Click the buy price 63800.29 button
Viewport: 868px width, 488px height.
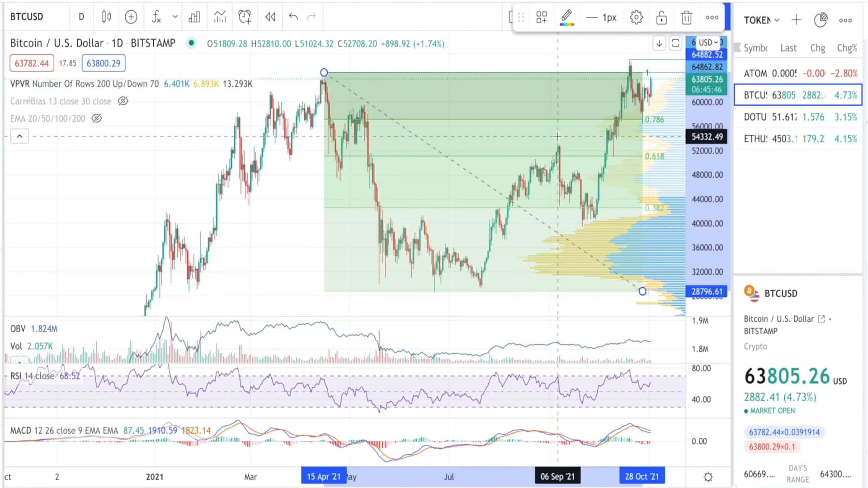104,63
